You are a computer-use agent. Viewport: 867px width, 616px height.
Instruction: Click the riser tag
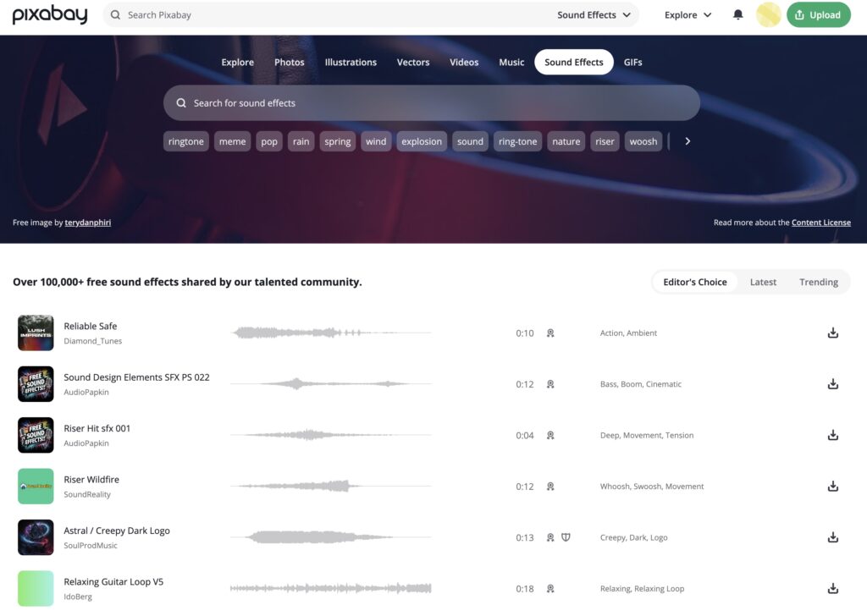click(x=605, y=141)
